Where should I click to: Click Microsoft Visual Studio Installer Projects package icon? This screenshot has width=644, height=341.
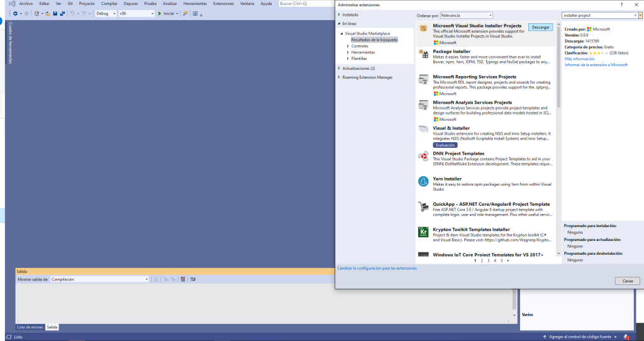point(423,28)
